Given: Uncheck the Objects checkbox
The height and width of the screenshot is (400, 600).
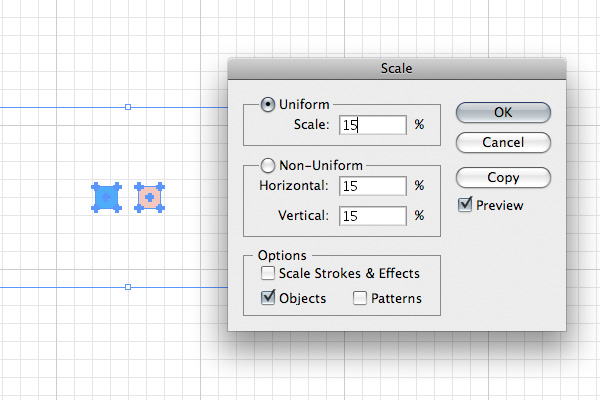Looking at the screenshot, I should pyautogui.click(x=268, y=298).
